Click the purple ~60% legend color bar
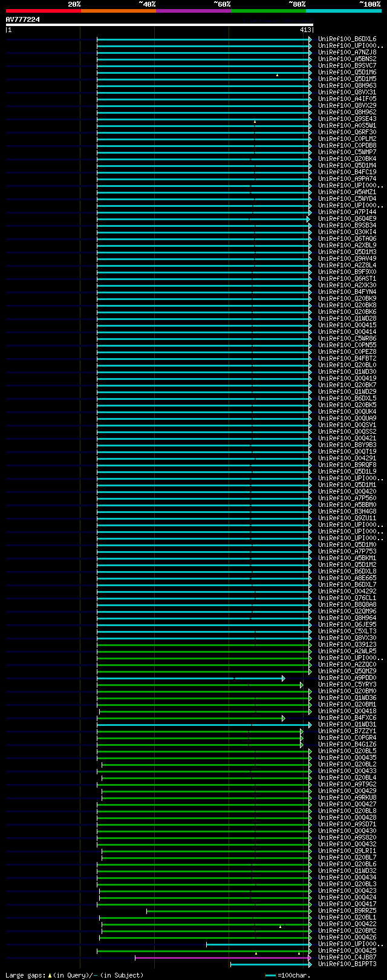The image size is (387, 980). (193, 11)
